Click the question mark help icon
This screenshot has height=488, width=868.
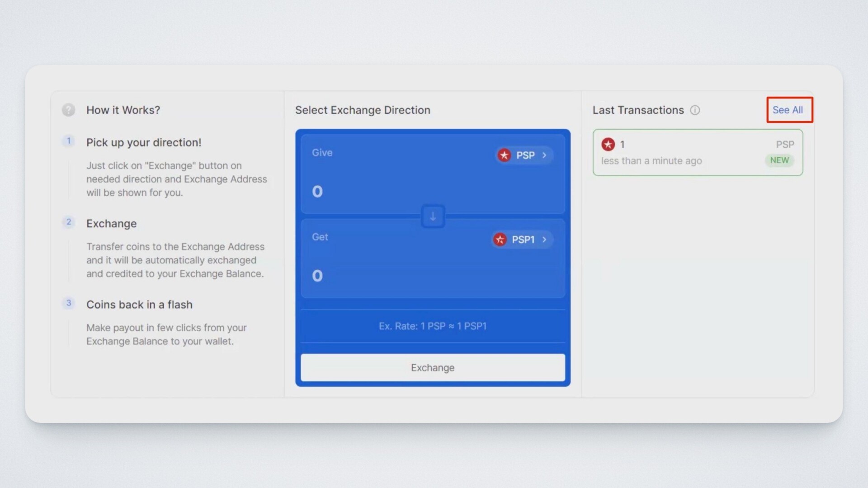[x=68, y=110]
